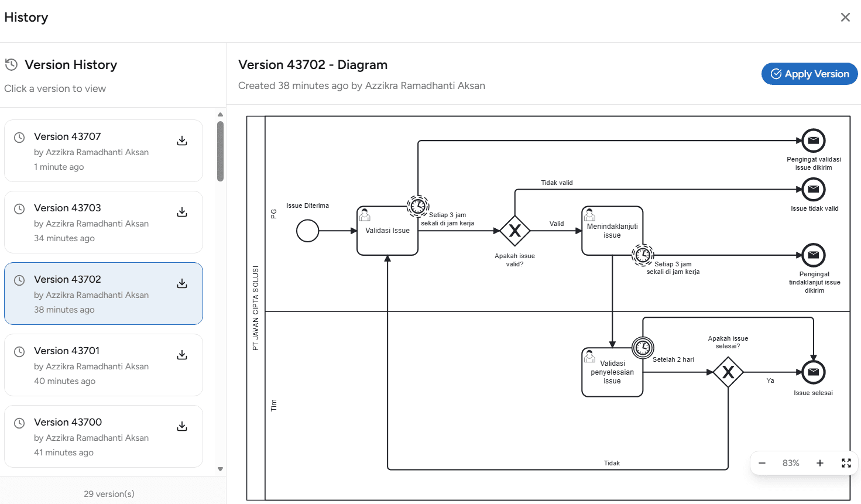861x504 pixels.
Task: Select the timer event on Validasi Issue
Action: (418, 206)
